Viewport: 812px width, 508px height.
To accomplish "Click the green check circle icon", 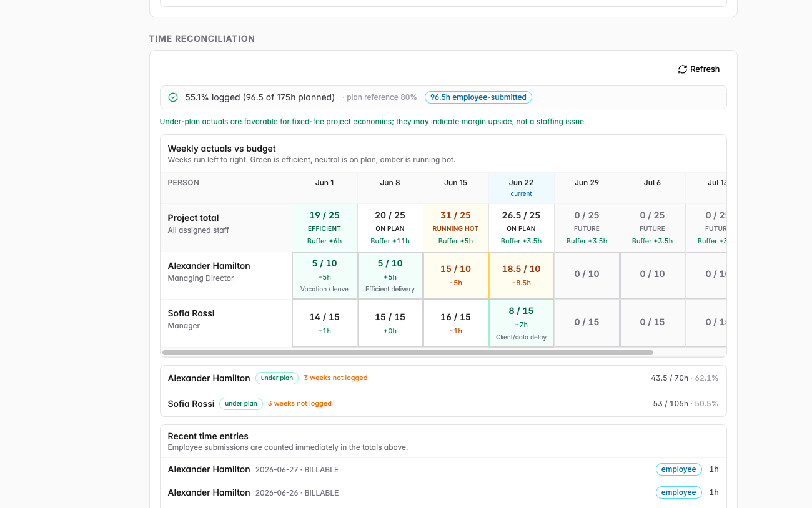I will [173, 97].
